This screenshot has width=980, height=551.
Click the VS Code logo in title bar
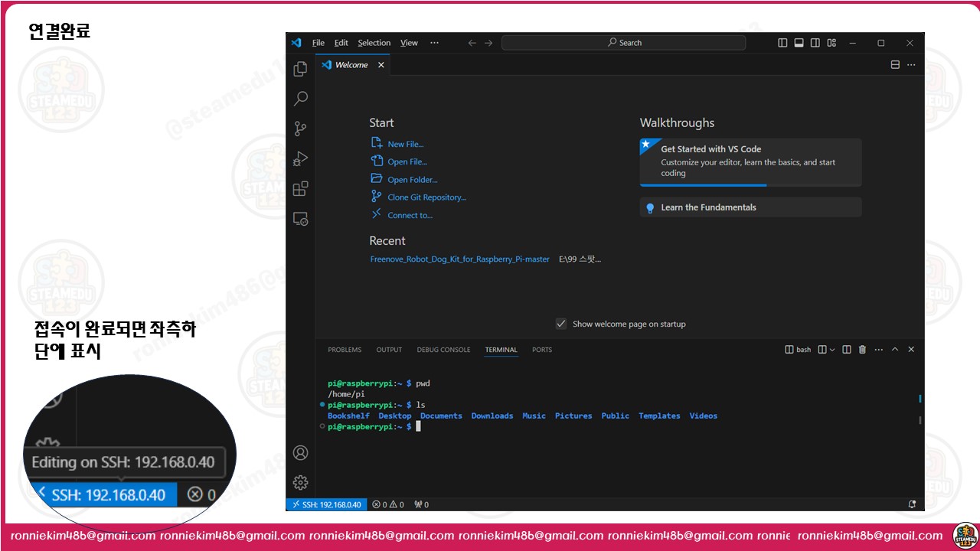(296, 43)
